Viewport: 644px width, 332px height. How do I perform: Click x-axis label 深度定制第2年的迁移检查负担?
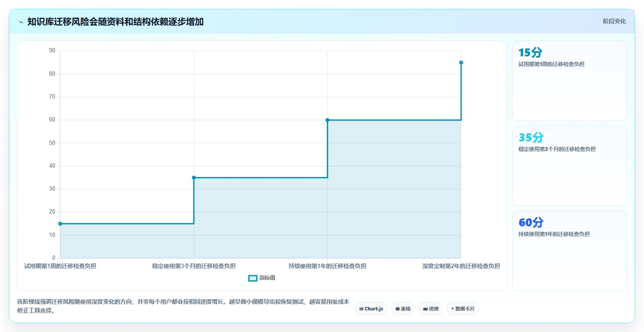(461, 266)
